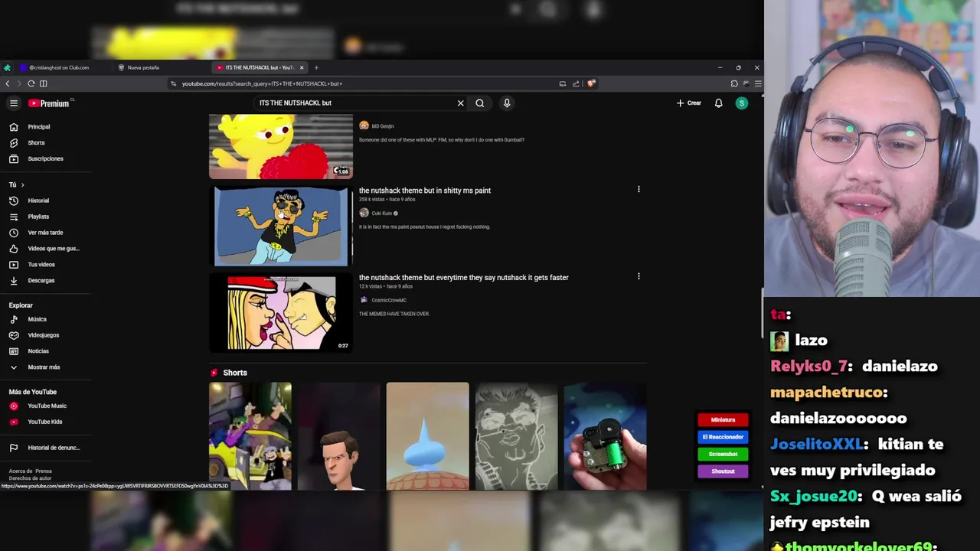
Task: Open Historial de denuncias
Action: pos(54,448)
